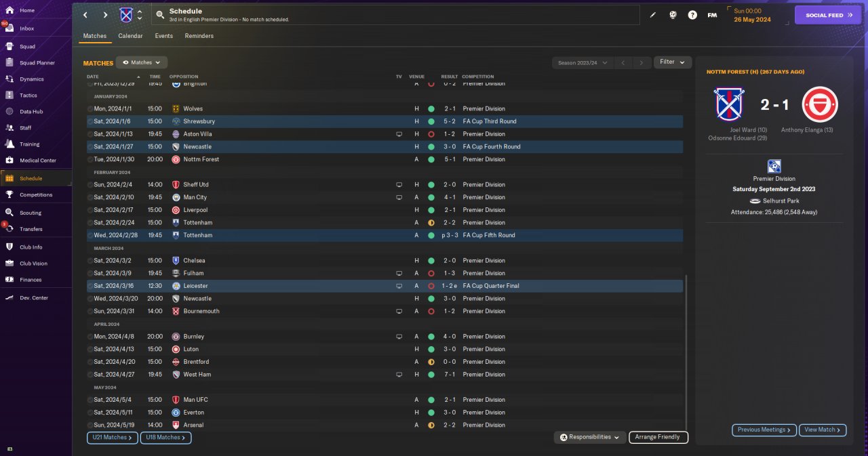
Task: Open Season 2023/24 dropdown
Action: tap(583, 62)
